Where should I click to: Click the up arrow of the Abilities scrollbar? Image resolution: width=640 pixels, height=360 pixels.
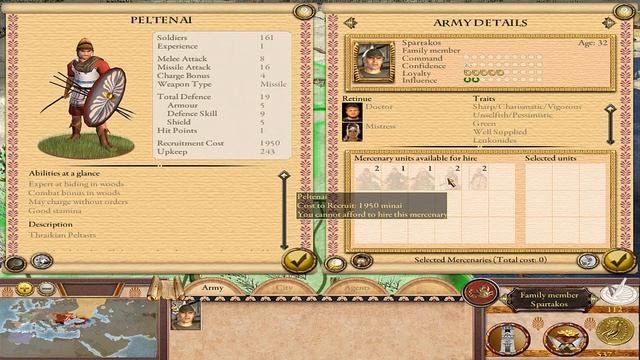click(284, 176)
